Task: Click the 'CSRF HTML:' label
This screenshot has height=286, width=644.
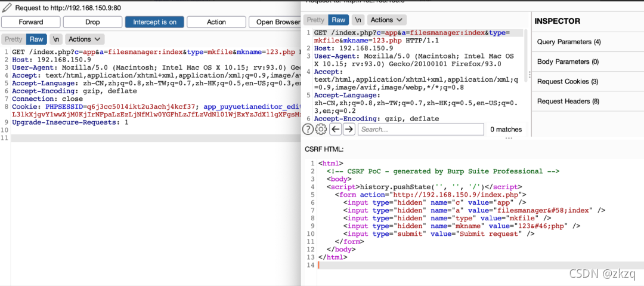Action: click(x=324, y=149)
